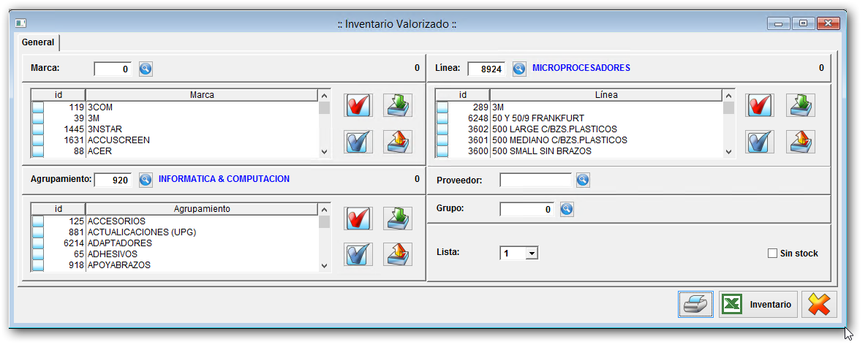Click the red up-arrow icon in Marca panel
This screenshot has height=350, width=868.
point(398,142)
